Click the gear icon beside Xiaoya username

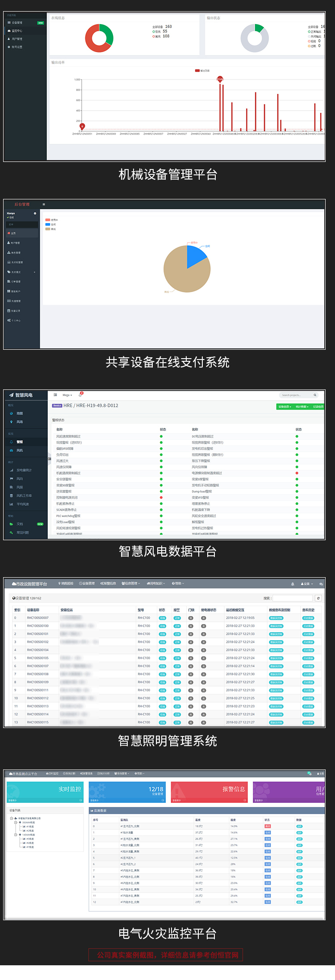(35, 213)
